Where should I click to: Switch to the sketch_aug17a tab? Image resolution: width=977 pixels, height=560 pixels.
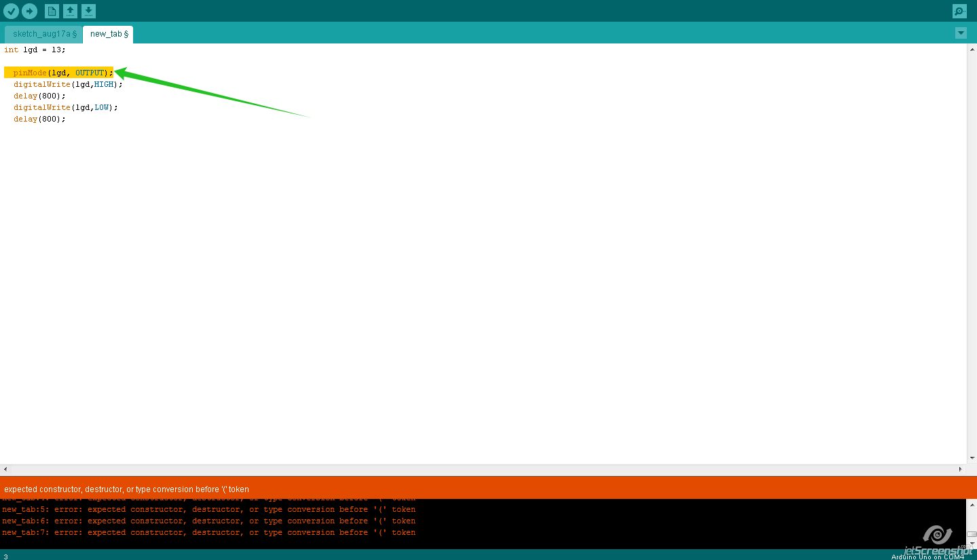[43, 34]
